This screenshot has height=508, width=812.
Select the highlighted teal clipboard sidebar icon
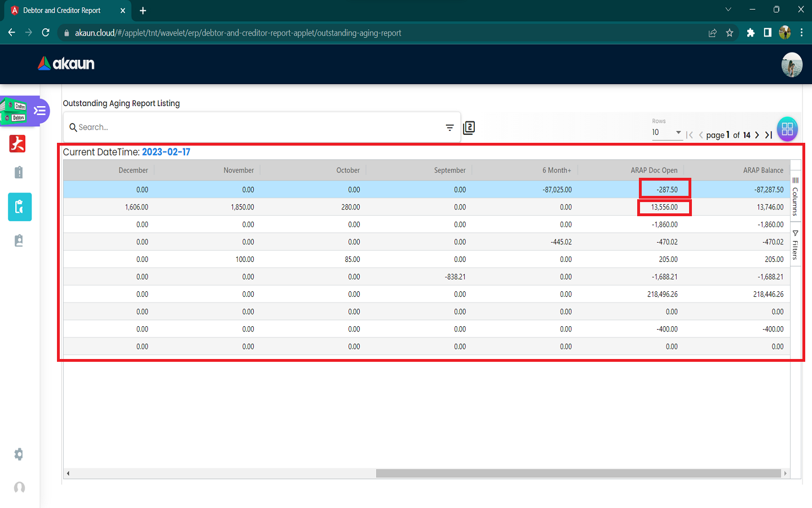point(19,207)
